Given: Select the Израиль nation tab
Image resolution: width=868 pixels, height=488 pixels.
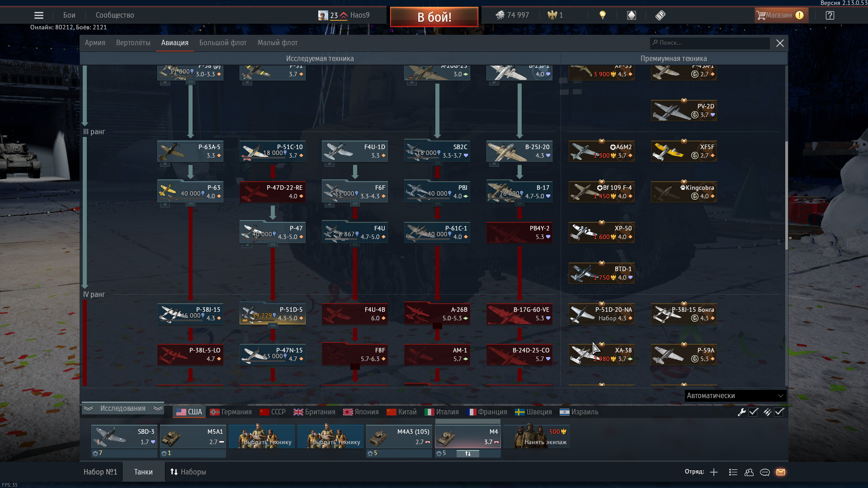Looking at the screenshot, I should tap(579, 412).
